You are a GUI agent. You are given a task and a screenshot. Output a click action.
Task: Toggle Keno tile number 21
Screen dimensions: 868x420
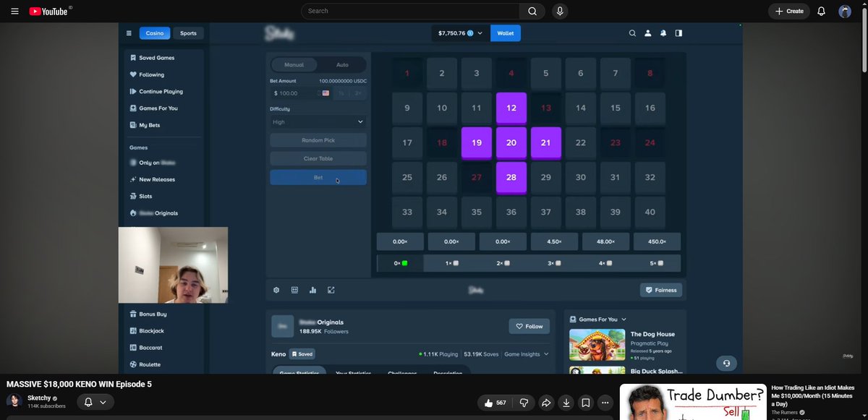coord(546,142)
